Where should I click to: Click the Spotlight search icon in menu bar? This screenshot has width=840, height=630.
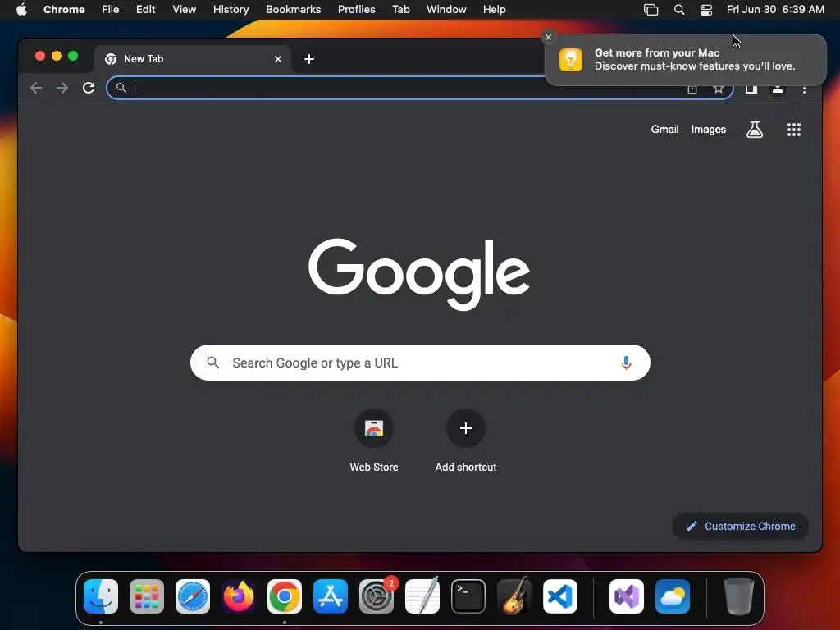tap(678, 10)
